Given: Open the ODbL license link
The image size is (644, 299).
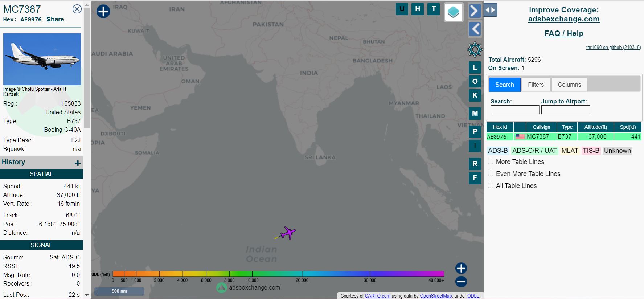Looking at the screenshot, I should (473, 296).
